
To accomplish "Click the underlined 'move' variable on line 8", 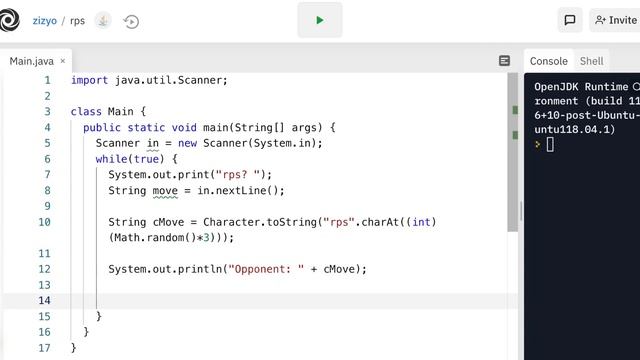I will tap(165, 191).
